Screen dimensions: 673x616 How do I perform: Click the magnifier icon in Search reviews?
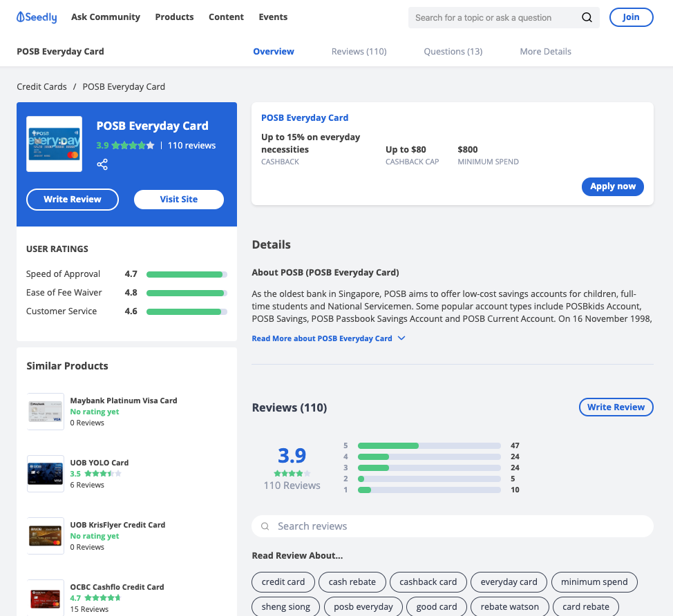265,526
